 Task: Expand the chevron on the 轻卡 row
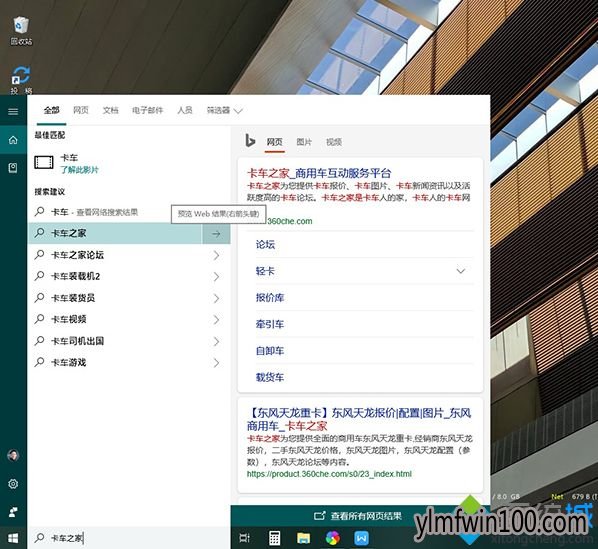click(x=461, y=271)
